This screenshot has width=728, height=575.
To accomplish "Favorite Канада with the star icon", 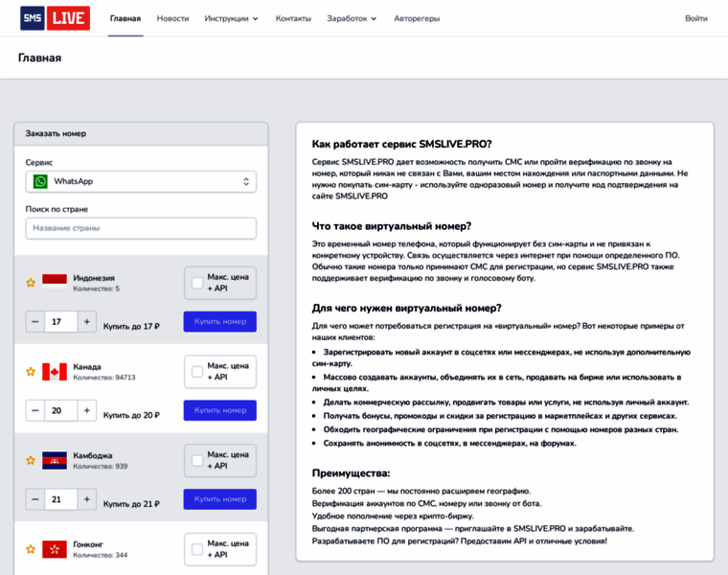I will 31,372.
